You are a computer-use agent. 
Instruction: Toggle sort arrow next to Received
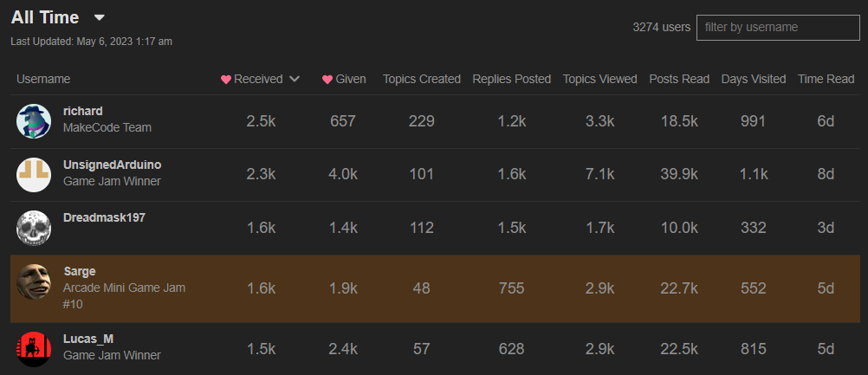click(295, 79)
